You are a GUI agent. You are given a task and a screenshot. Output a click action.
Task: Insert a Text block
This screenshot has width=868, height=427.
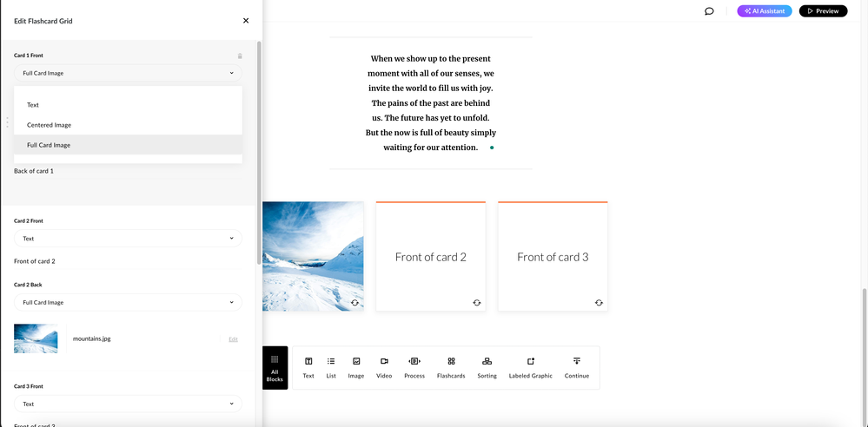(x=308, y=368)
